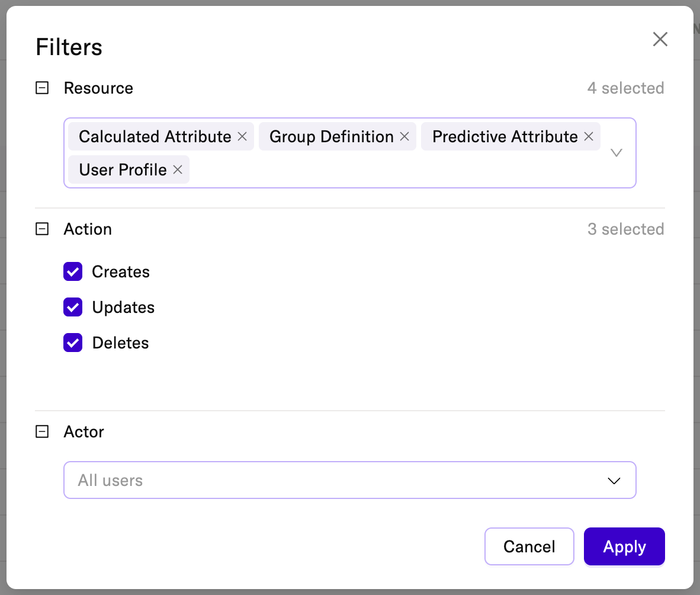Collapse the Resource section
The image size is (700, 595).
coord(42,88)
